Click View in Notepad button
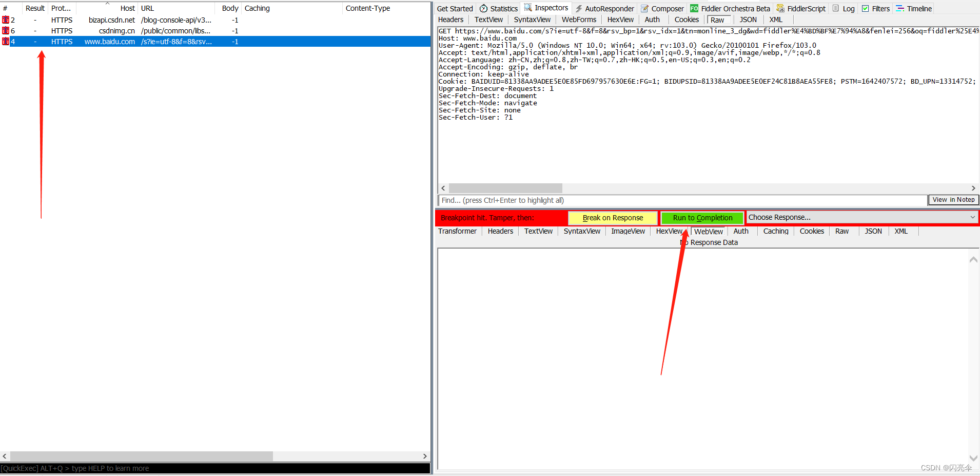Screen dimensions: 980x476 click(953, 200)
